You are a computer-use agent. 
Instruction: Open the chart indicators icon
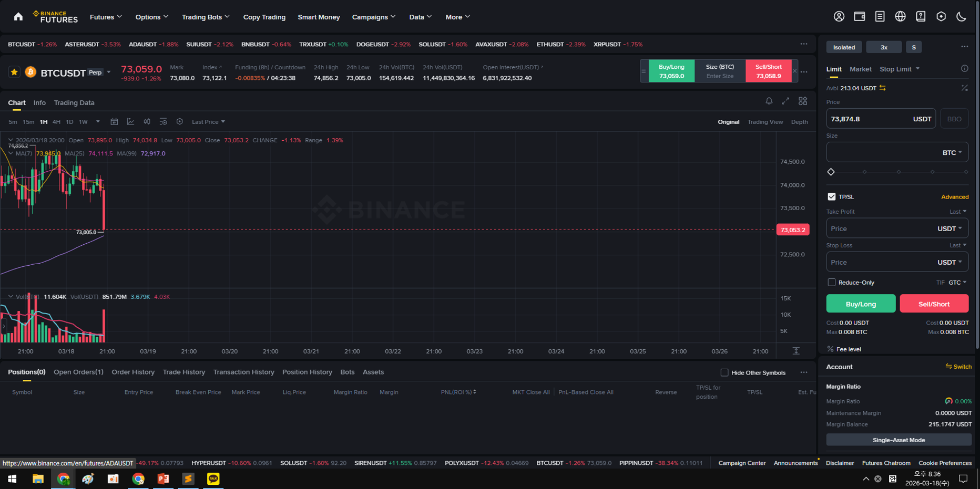130,122
